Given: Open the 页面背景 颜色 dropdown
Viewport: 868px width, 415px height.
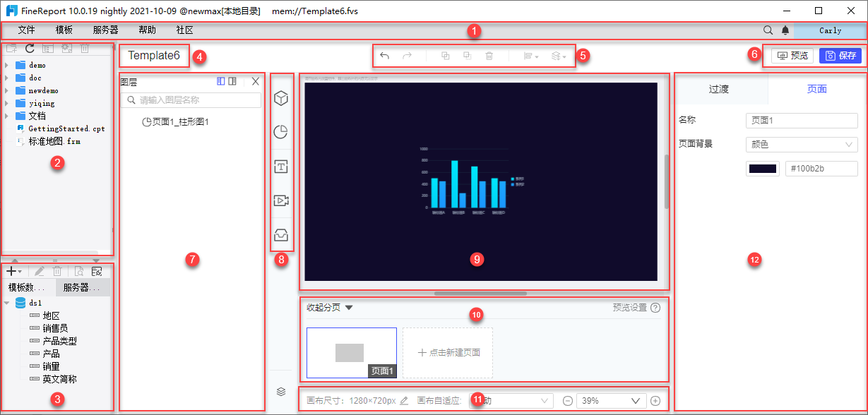Looking at the screenshot, I should 802,144.
